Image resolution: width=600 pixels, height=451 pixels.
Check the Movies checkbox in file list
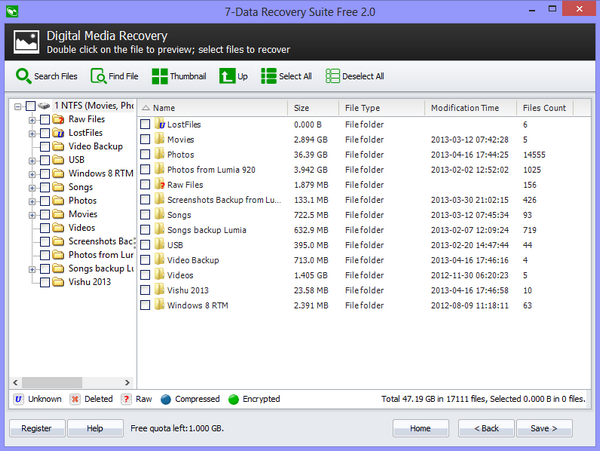(x=145, y=139)
